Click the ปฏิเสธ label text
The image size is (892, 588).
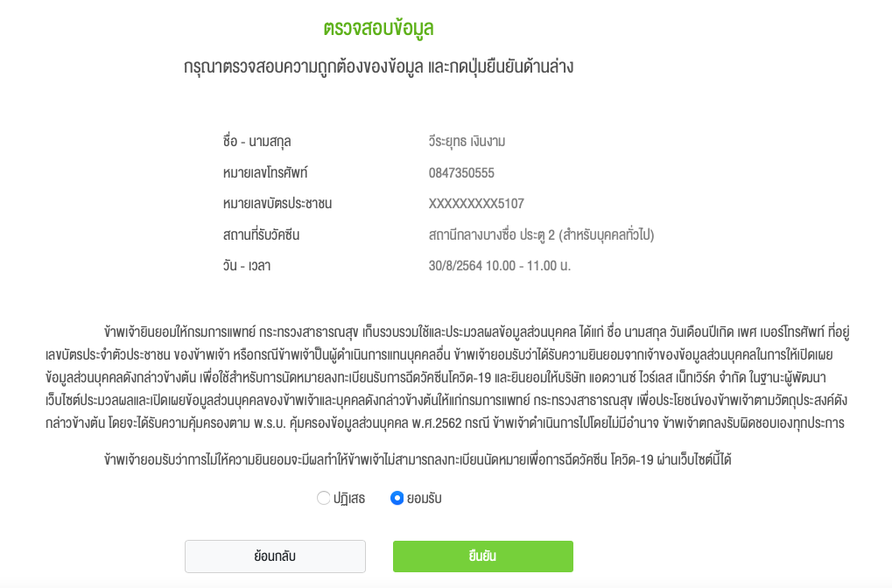(349, 498)
